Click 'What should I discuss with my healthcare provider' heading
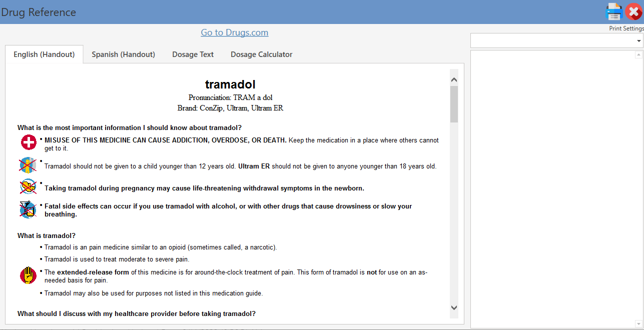This screenshot has width=644, height=330. [137, 313]
